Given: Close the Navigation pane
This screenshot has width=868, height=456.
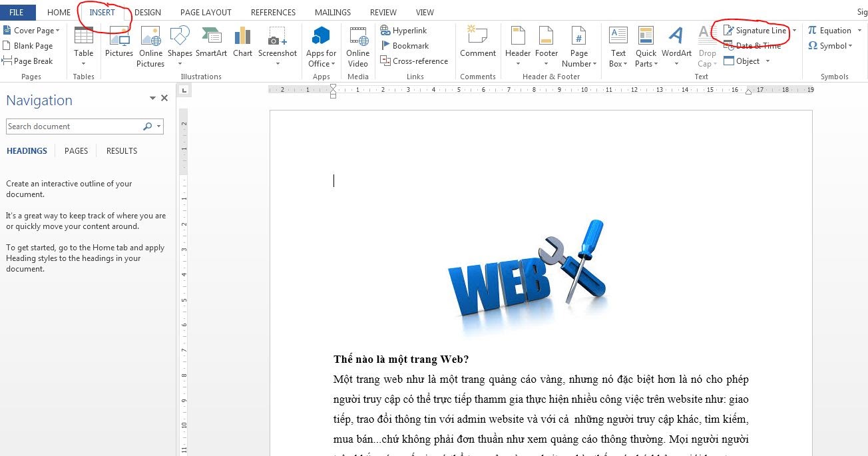Looking at the screenshot, I should coord(164,99).
